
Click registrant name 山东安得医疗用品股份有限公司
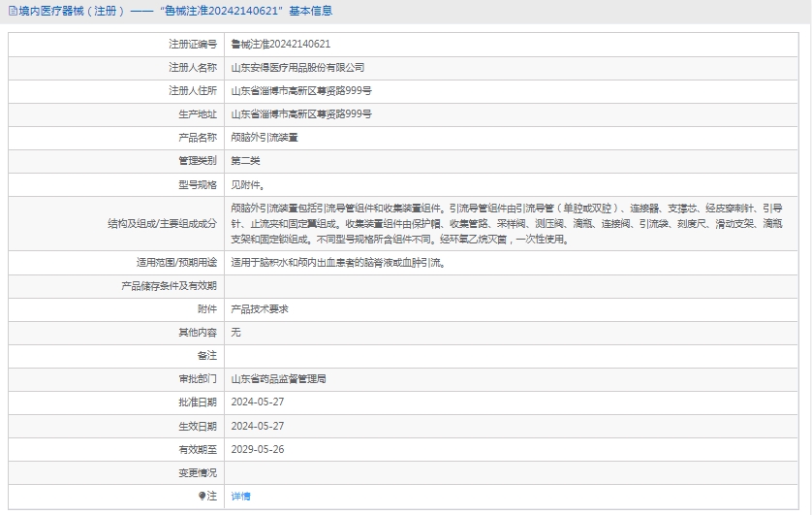click(297, 68)
